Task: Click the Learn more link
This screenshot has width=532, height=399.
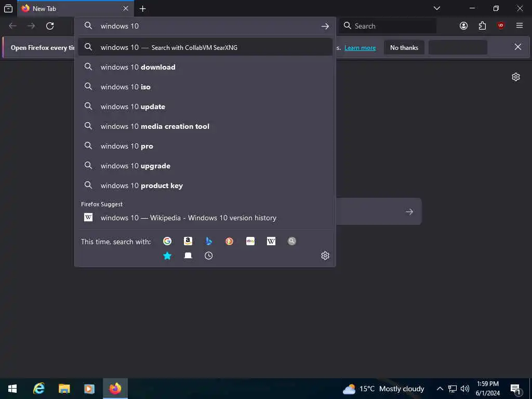Action: tap(360, 48)
